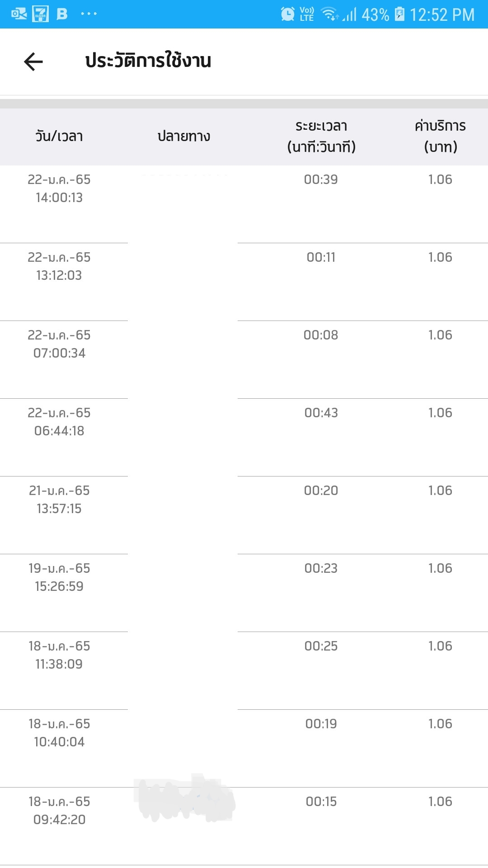Select the 22-ม.ค.-65 07:00:34 call record

tap(59, 344)
